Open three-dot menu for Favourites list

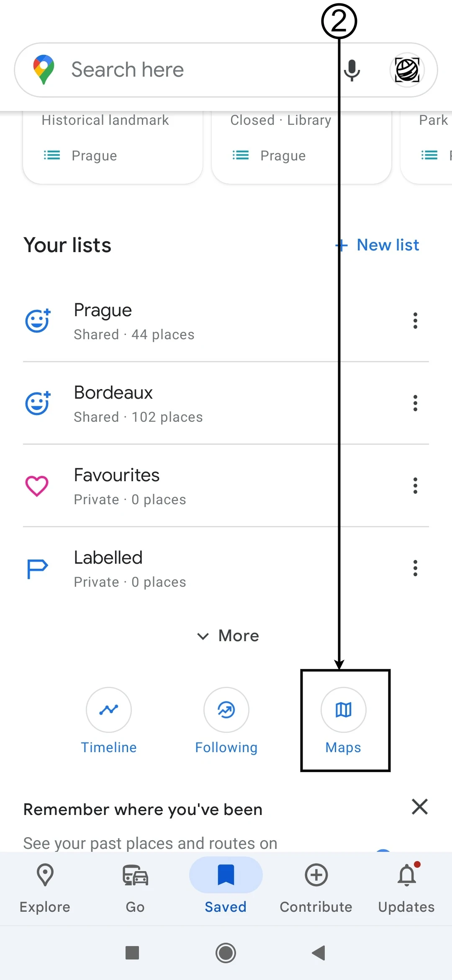click(415, 486)
